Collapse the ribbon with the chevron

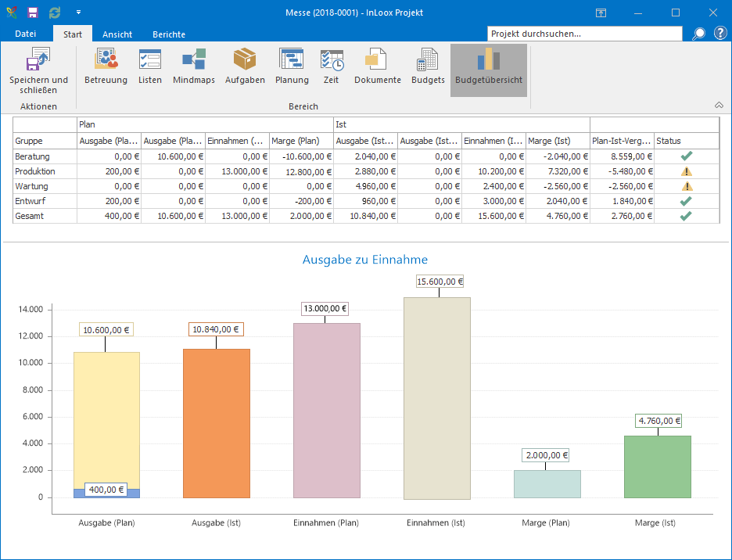719,105
